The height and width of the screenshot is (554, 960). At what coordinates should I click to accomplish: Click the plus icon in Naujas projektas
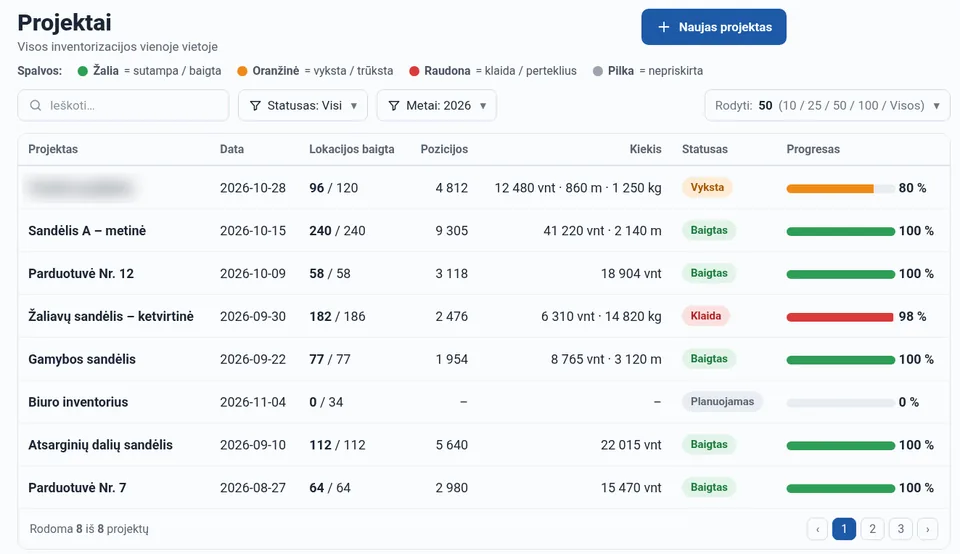click(663, 27)
